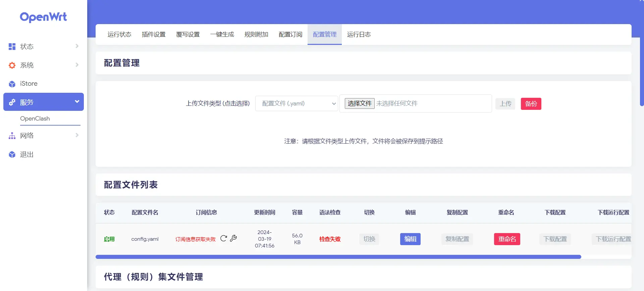Click the wrench icon beside subscription info

tap(233, 238)
